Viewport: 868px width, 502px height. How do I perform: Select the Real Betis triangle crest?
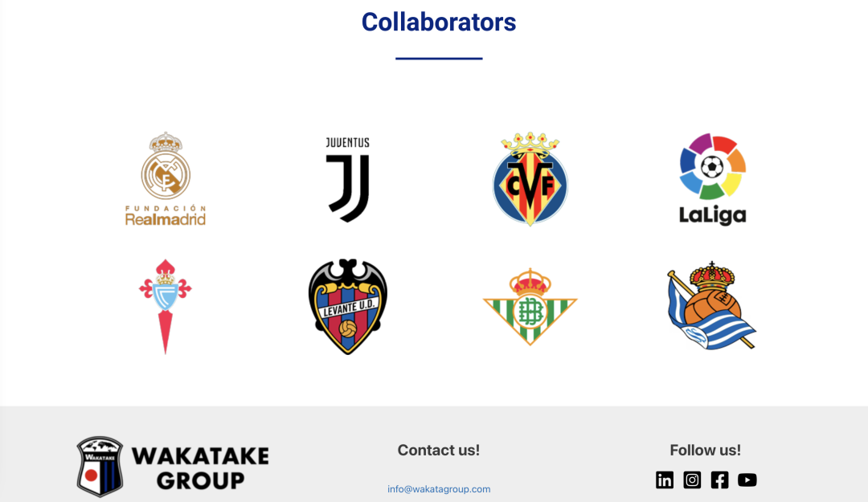530,307
